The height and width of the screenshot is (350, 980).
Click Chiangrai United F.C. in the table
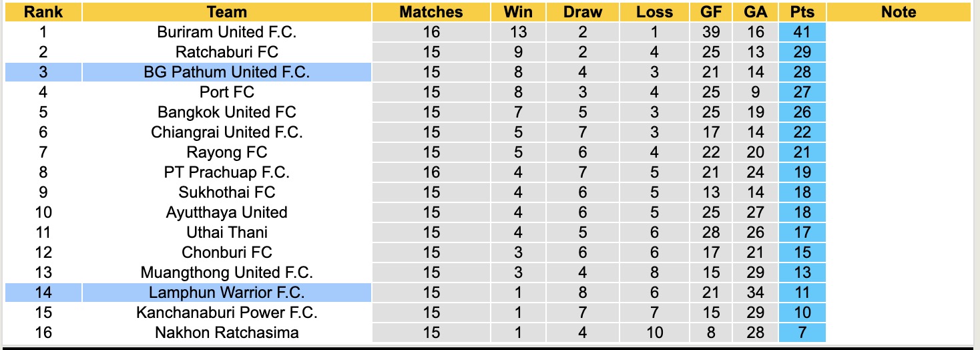click(x=226, y=132)
